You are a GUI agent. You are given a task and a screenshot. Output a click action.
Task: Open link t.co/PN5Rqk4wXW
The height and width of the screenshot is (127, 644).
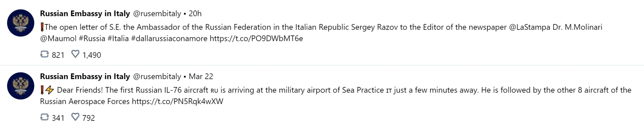tap(177, 101)
